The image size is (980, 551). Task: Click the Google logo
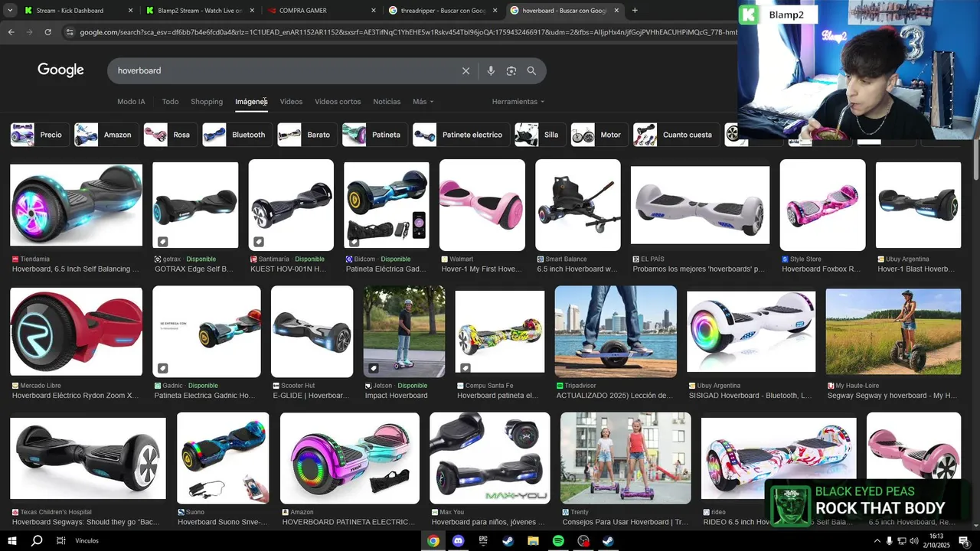click(60, 70)
